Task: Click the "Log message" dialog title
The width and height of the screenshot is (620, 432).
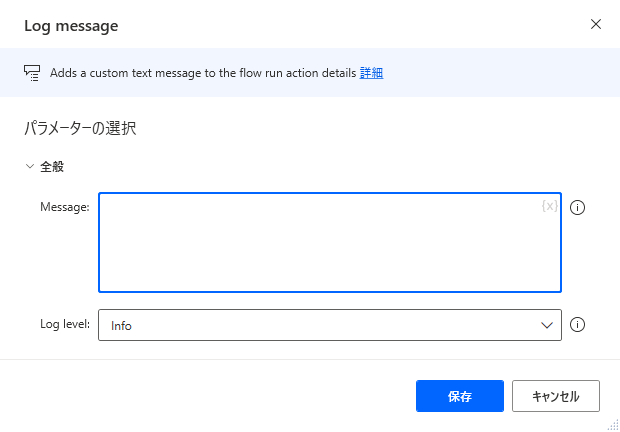Action: 71,25
